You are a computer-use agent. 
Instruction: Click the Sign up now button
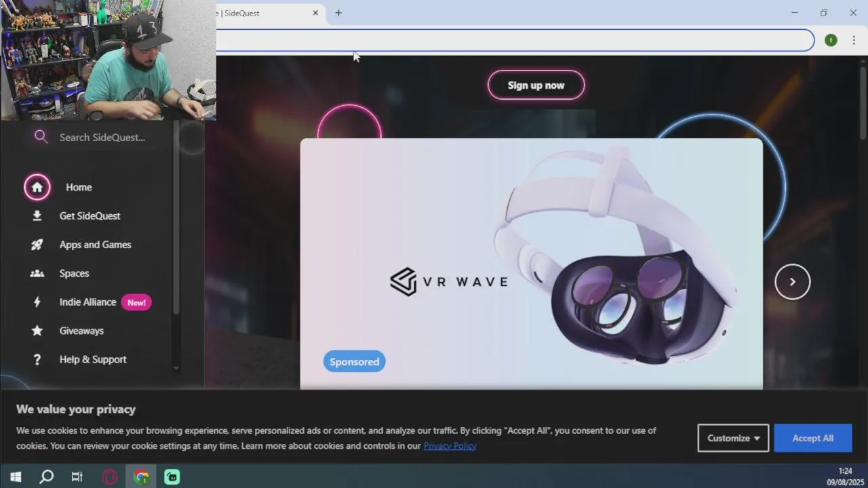tap(536, 85)
